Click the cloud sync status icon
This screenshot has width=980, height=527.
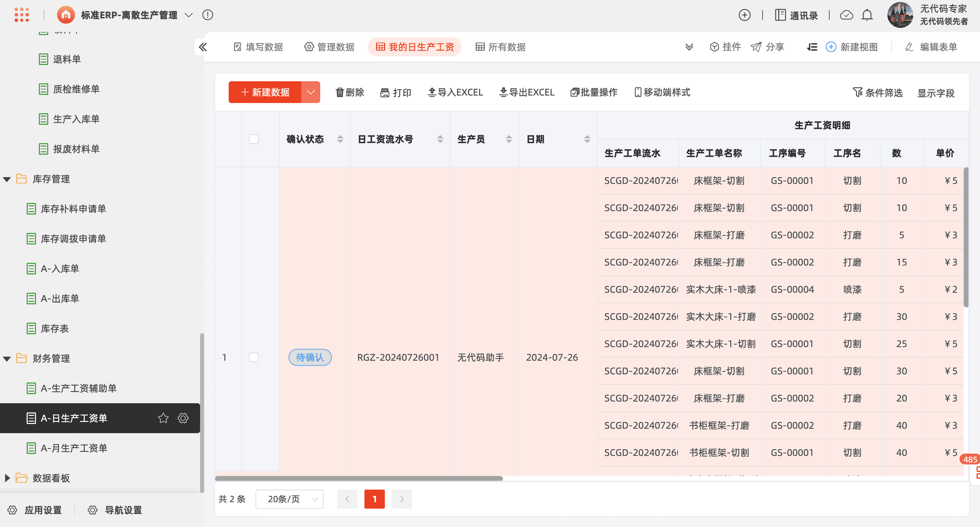click(847, 15)
